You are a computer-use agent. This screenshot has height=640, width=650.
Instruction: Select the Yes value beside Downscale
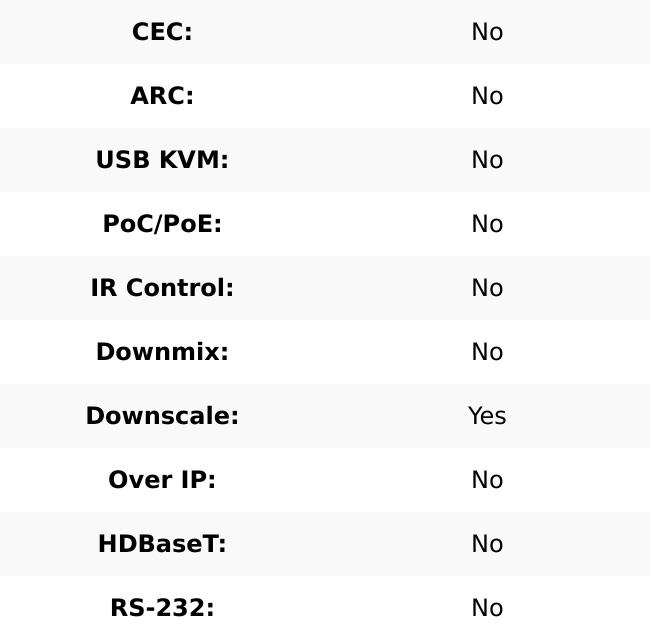(x=487, y=416)
